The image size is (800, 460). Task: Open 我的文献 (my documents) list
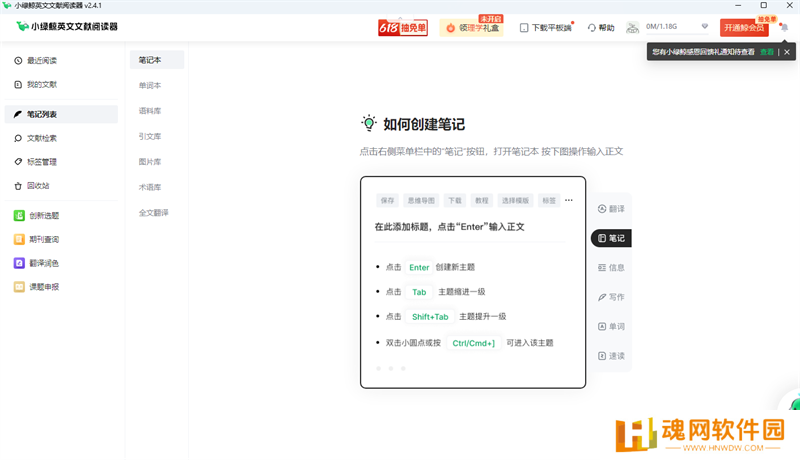41,85
